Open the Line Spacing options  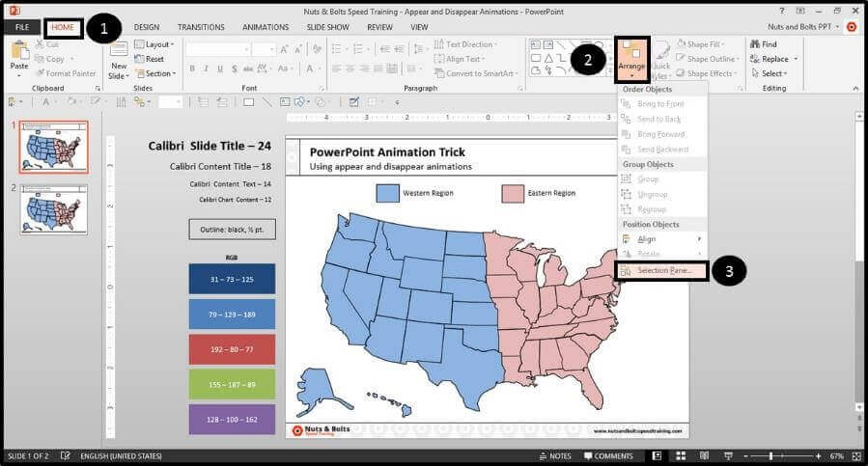pyautogui.click(x=420, y=49)
